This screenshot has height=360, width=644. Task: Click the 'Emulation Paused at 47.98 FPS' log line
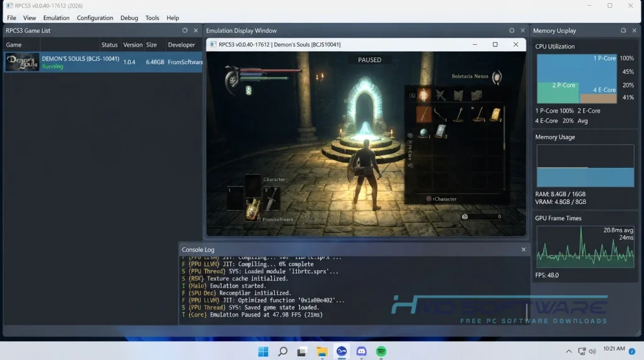pos(252,315)
